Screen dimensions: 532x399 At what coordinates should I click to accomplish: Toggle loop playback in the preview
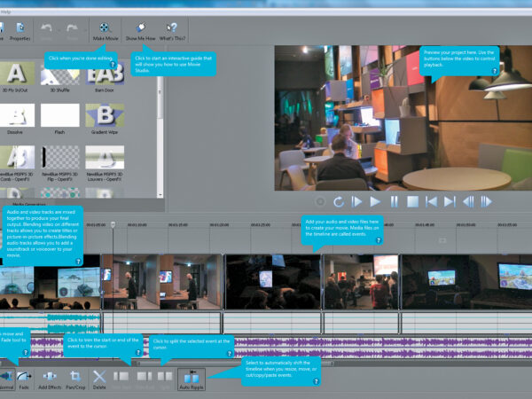(337, 203)
